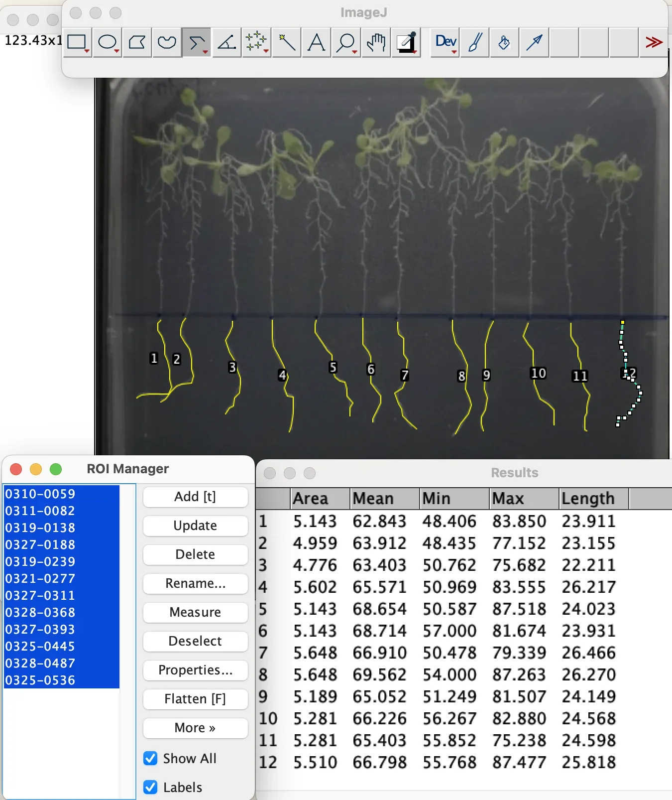Screen dimensions: 672x800
Task: Choose the Polygon selection tool
Action: (x=137, y=43)
